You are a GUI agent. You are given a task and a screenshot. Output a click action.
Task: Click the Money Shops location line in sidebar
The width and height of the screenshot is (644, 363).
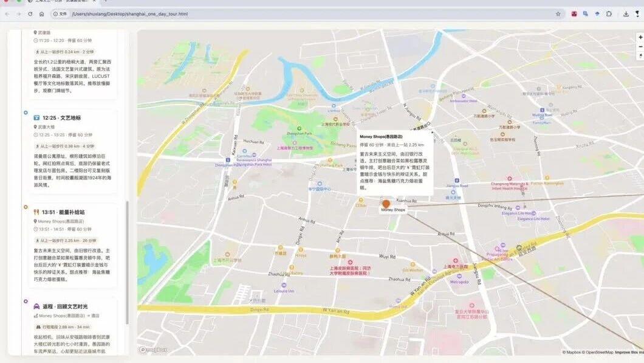click(59, 221)
